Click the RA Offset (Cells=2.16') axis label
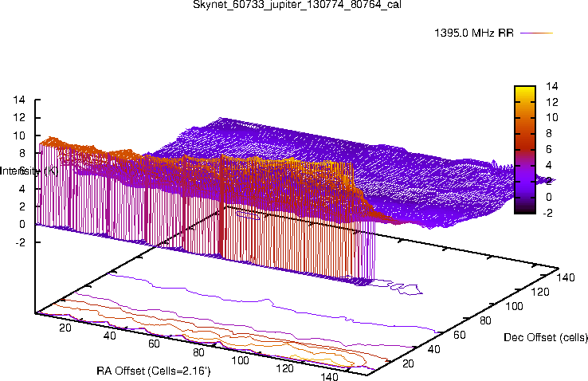The image size is (588, 381). point(154,371)
